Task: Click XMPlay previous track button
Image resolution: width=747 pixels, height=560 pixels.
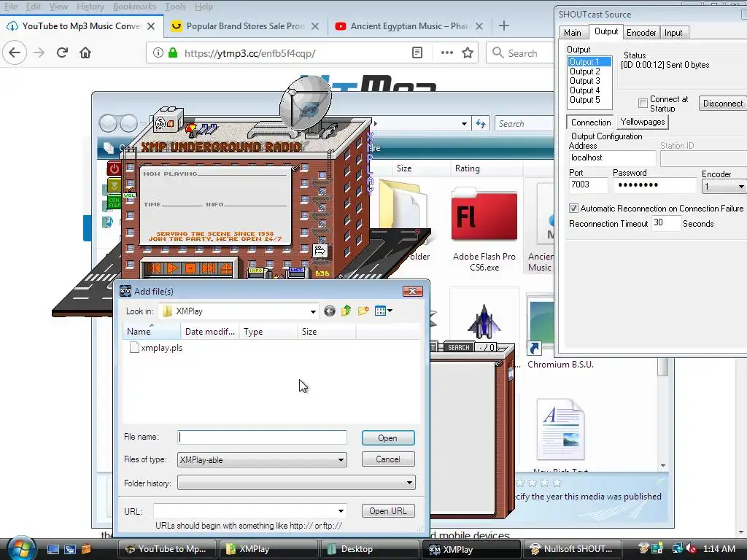Action: pyautogui.click(x=155, y=268)
